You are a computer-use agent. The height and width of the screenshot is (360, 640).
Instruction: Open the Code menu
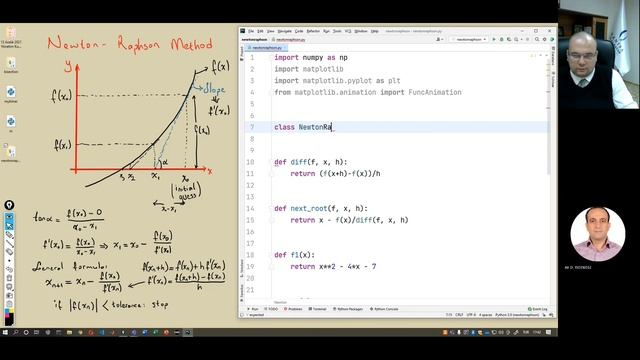(299, 31)
